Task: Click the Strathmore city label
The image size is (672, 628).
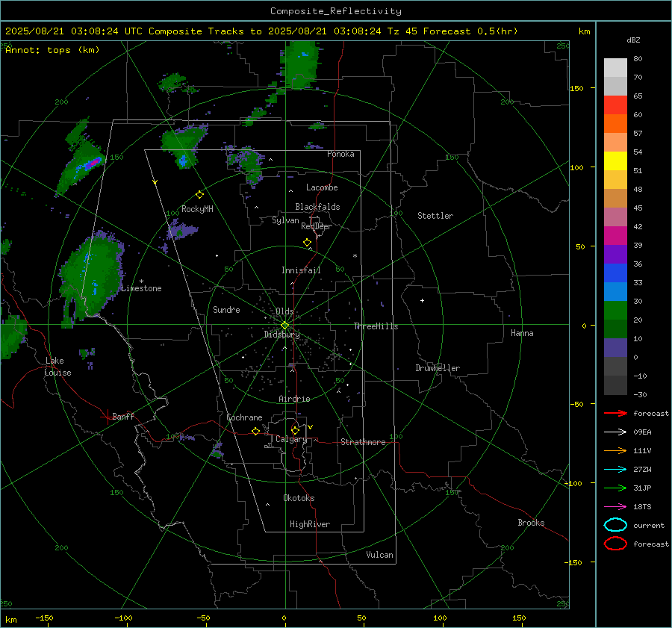Action: (x=363, y=442)
